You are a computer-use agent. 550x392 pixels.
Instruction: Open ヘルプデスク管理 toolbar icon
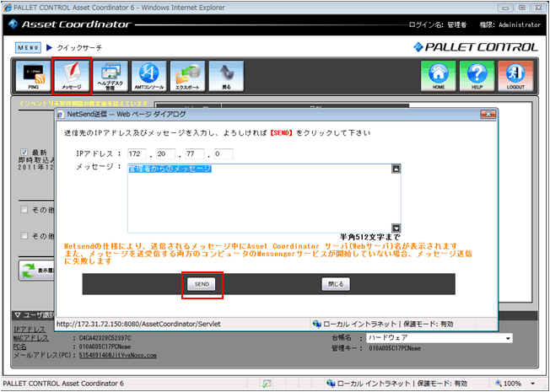pyautogui.click(x=111, y=76)
